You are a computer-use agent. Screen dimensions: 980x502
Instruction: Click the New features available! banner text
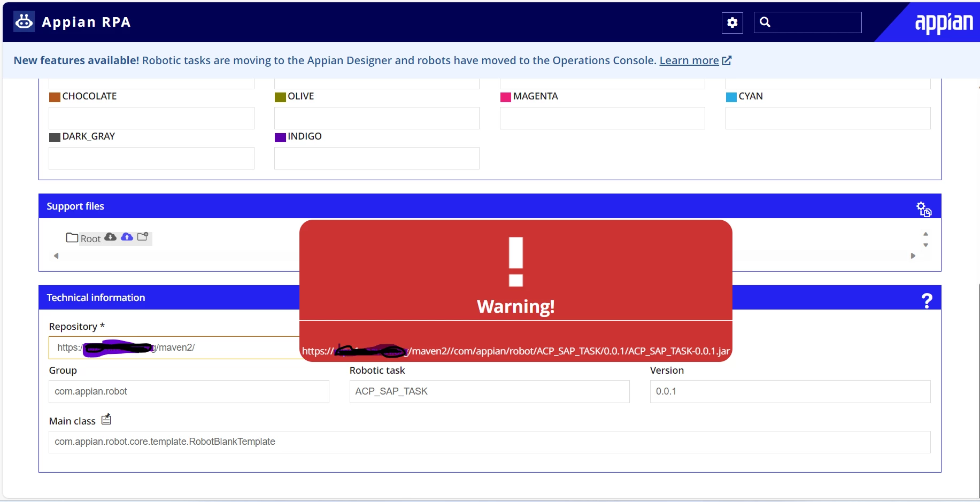pos(76,60)
